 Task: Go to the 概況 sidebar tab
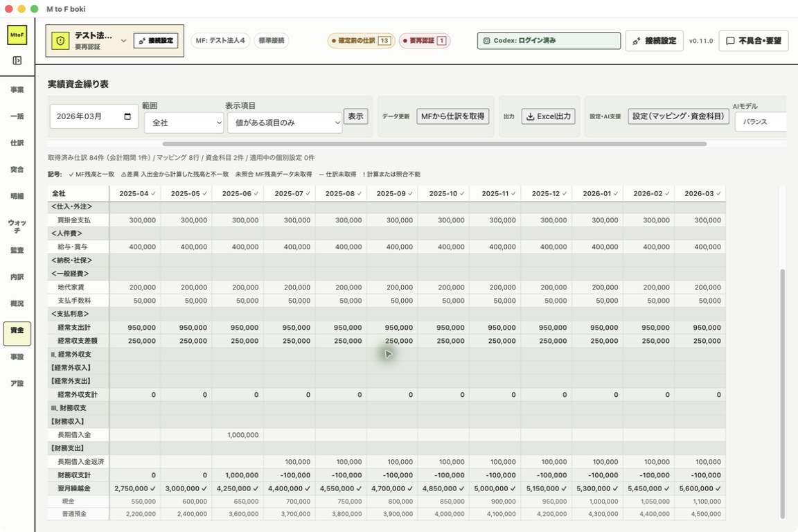(x=17, y=303)
